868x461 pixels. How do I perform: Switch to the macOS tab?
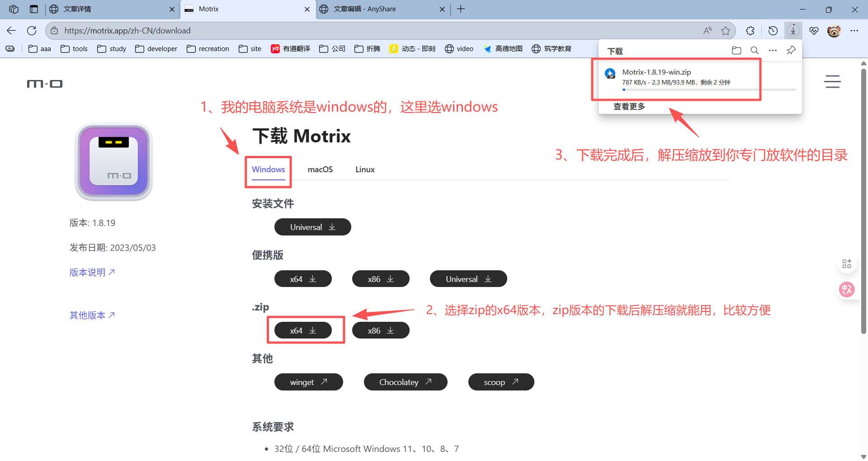click(x=320, y=169)
